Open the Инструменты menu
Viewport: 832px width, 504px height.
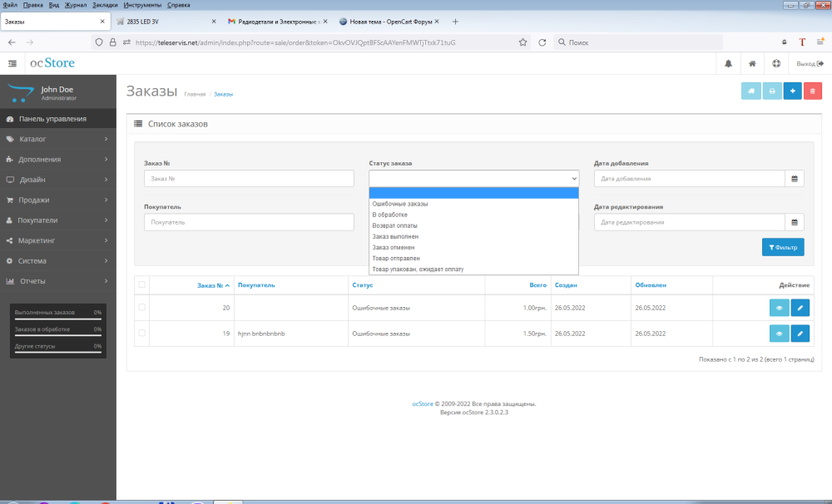click(142, 5)
